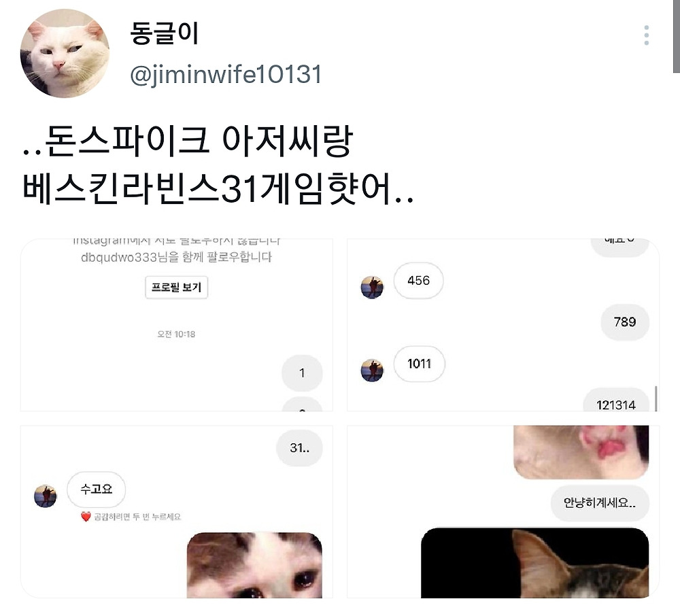Open the sender avatar beside 456 message
Screen dimensions: 680x616
(x=372, y=287)
